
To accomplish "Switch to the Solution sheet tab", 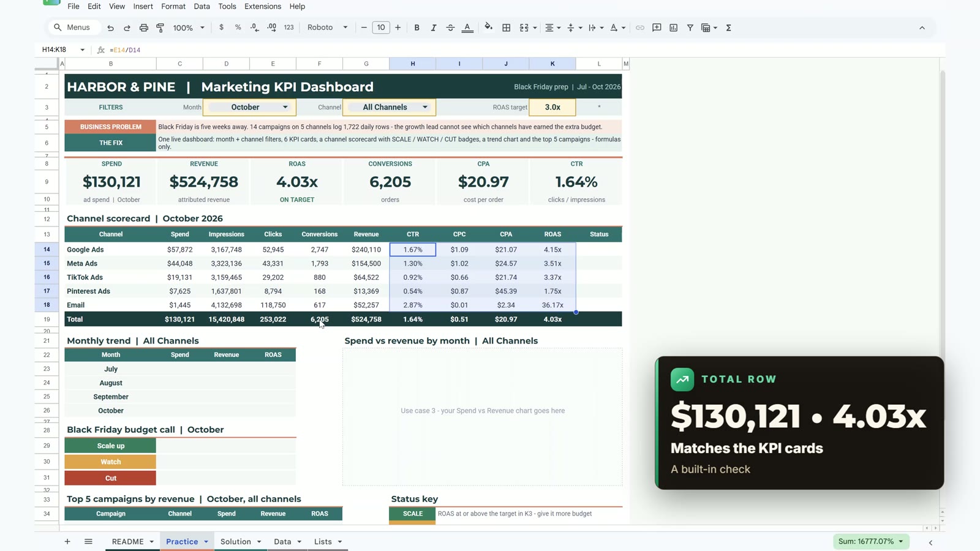I will coord(240,541).
